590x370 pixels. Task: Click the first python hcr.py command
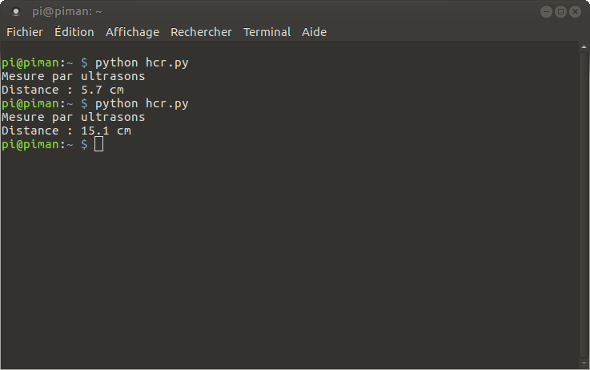point(141,62)
